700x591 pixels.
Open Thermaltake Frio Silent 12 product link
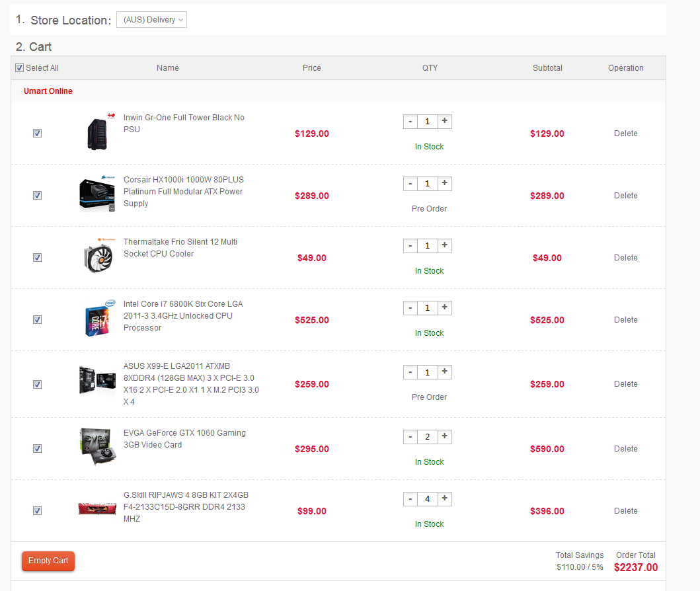click(x=180, y=248)
